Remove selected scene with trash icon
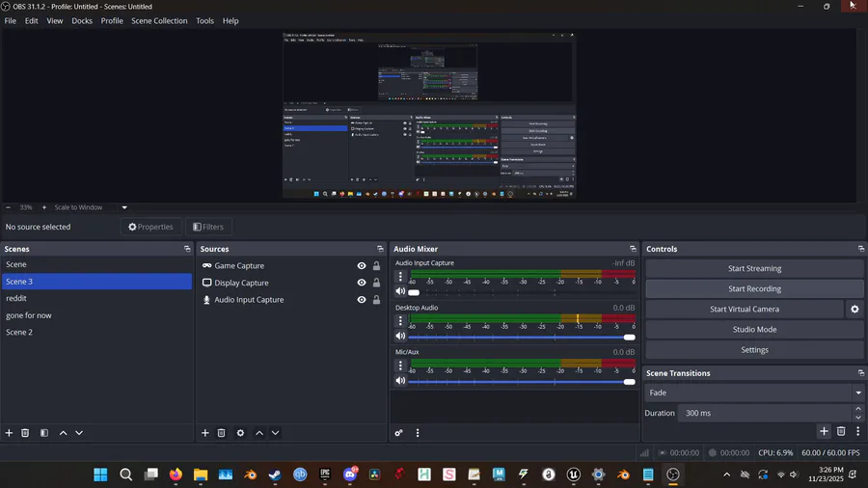Screen dimensions: 868x488 (x=25, y=433)
